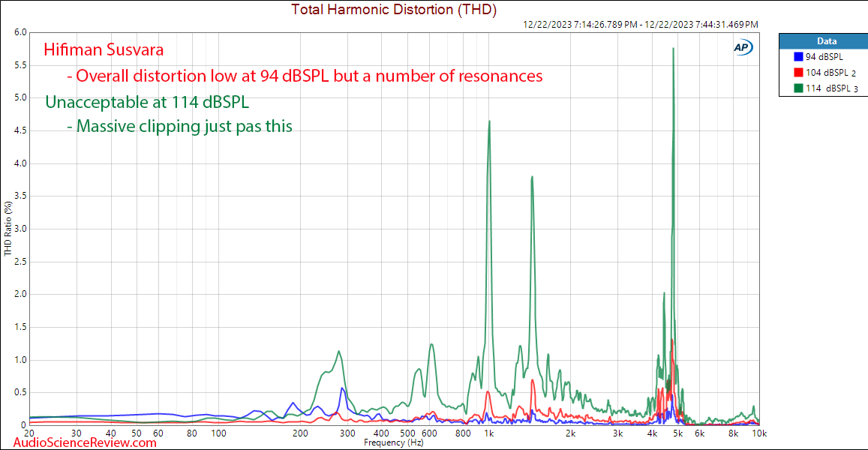The height and width of the screenshot is (450, 868).
Task: Click the "3.5" tick on the THD axis
Action: pyautogui.click(x=20, y=196)
